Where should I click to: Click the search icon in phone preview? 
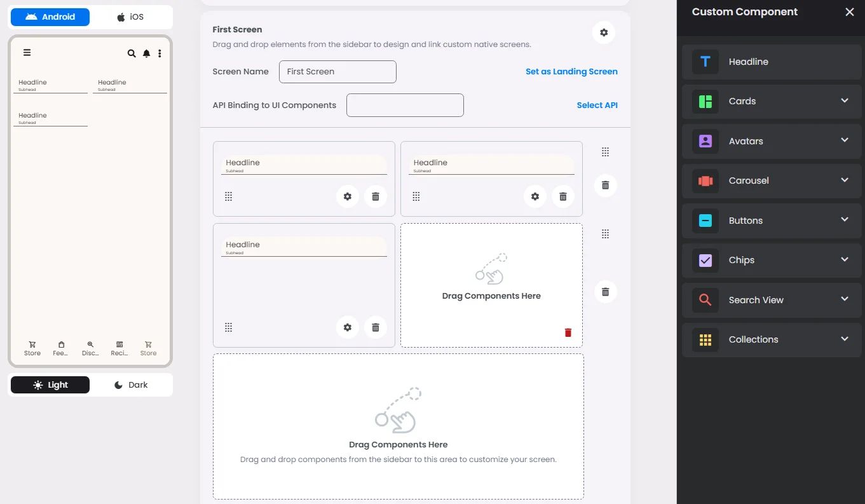[132, 53]
